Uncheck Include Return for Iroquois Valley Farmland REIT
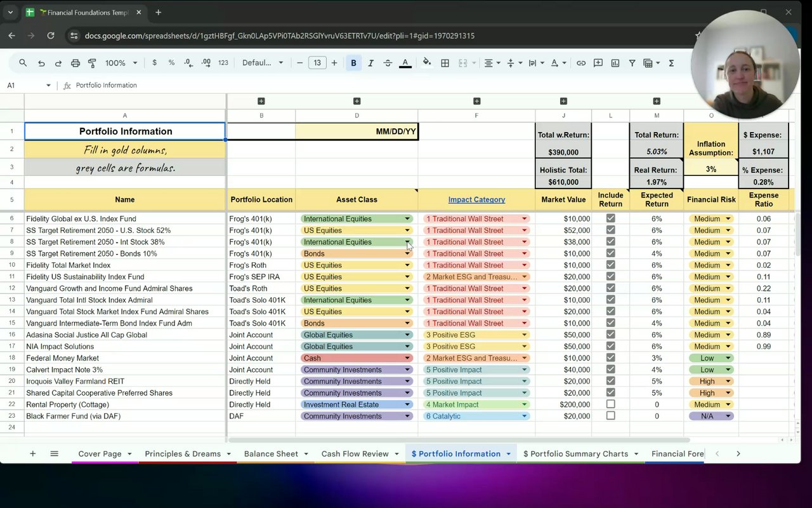 (x=610, y=381)
